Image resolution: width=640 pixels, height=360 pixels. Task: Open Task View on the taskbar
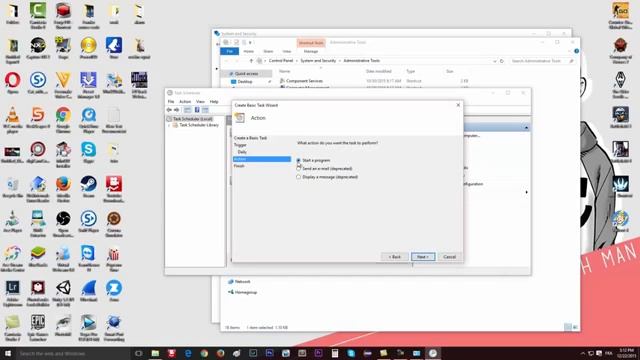tap(139, 353)
